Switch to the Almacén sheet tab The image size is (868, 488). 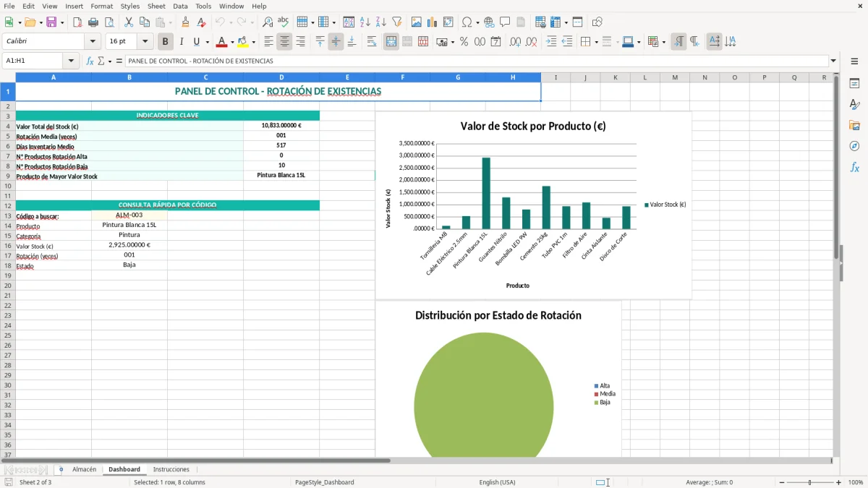click(84, 469)
